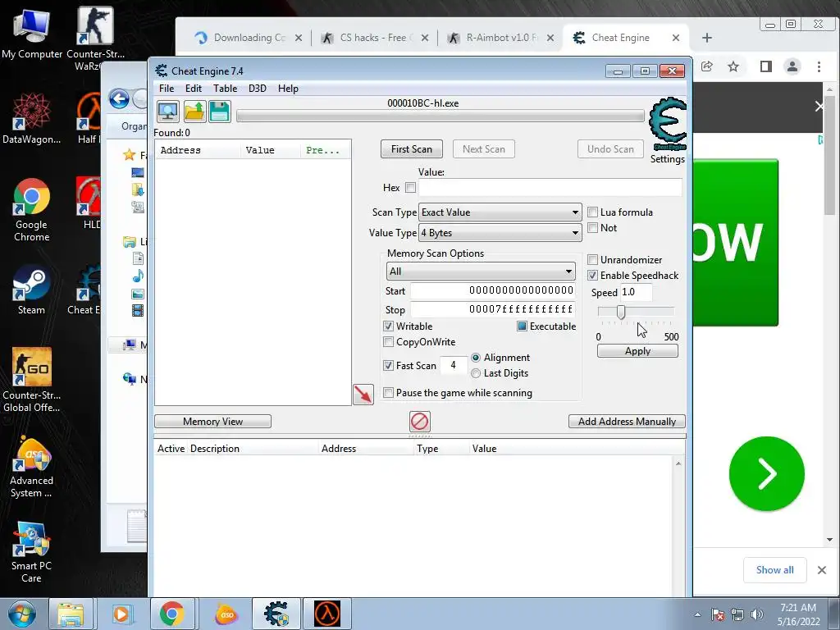Screen dimensions: 840x630
Task: Toggle the Hex checkbox
Action: point(410,188)
